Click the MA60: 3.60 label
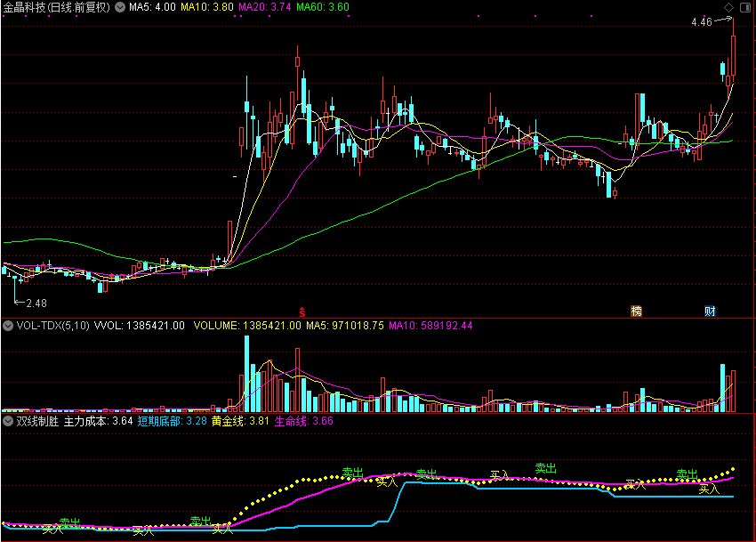 [x=323, y=7]
